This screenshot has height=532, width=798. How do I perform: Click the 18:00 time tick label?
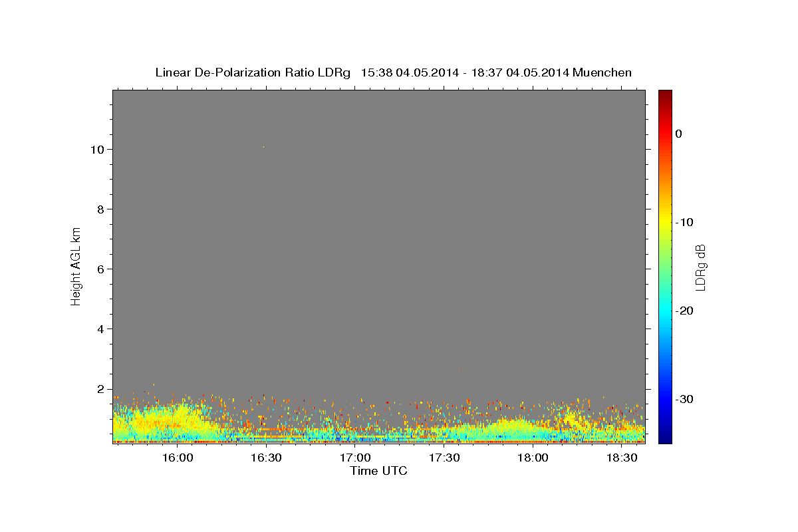533,458
